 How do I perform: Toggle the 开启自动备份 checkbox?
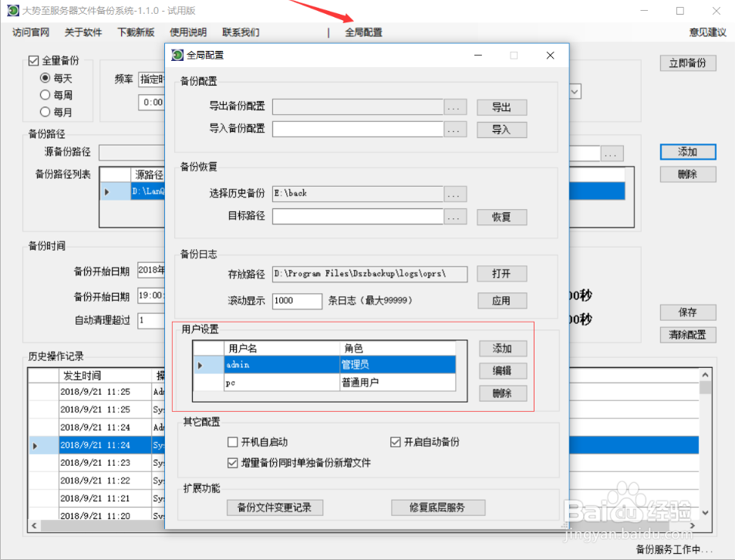point(395,442)
